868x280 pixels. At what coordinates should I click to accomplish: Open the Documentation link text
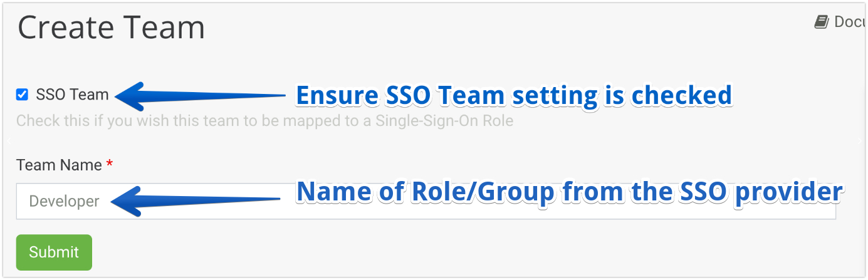(x=850, y=23)
